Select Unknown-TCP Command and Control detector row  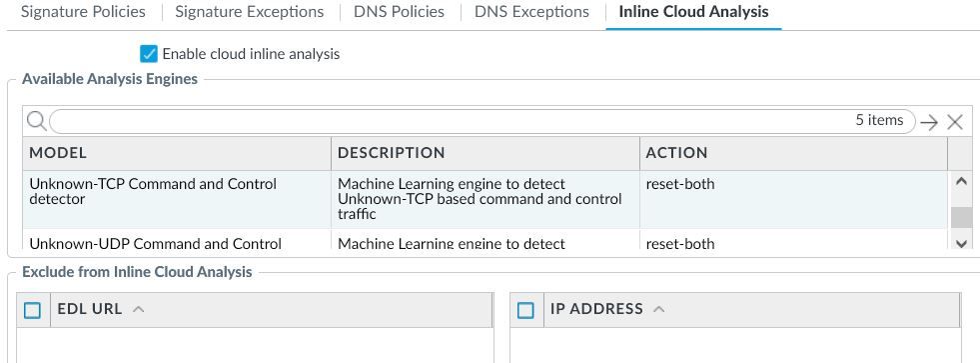click(485, 200)
